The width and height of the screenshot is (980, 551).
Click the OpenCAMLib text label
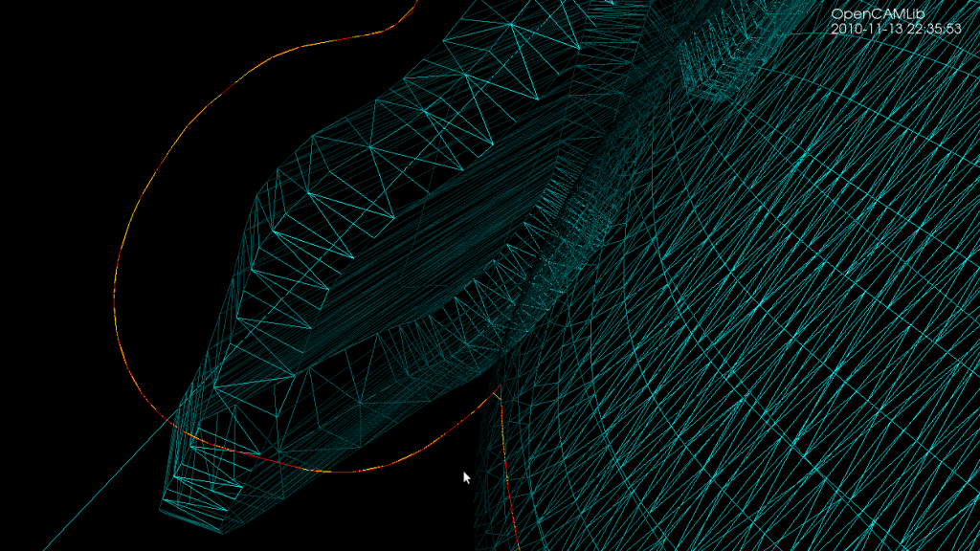[878, 13]
